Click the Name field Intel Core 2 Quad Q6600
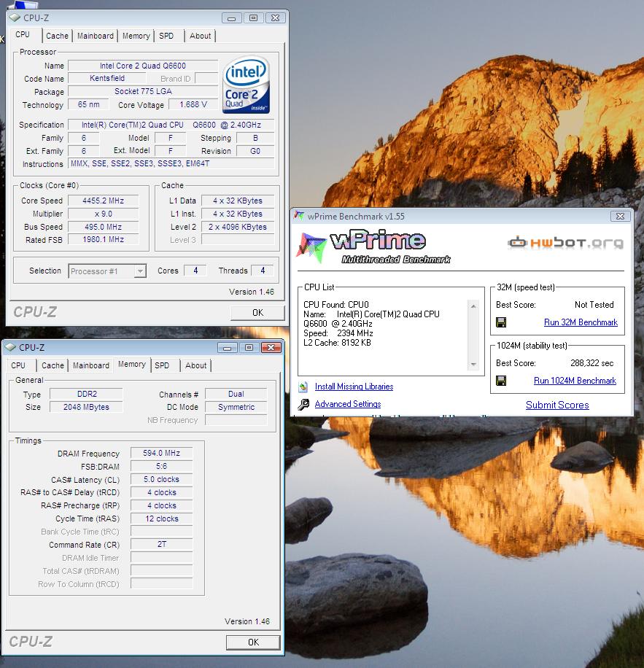Viewport: 644px width, 668px height. tap(143, 66)
